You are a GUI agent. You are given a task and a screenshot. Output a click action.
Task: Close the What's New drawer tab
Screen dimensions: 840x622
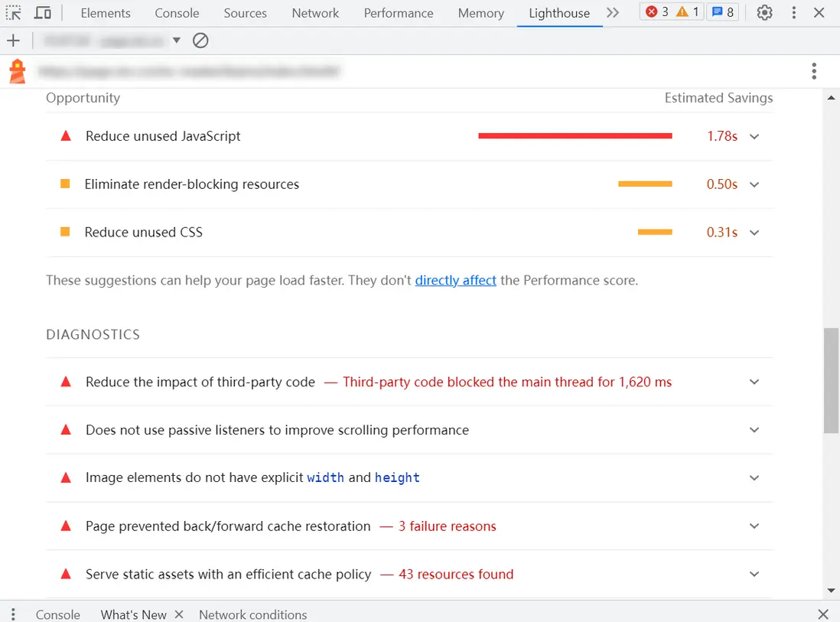click(x=179, y=614)
